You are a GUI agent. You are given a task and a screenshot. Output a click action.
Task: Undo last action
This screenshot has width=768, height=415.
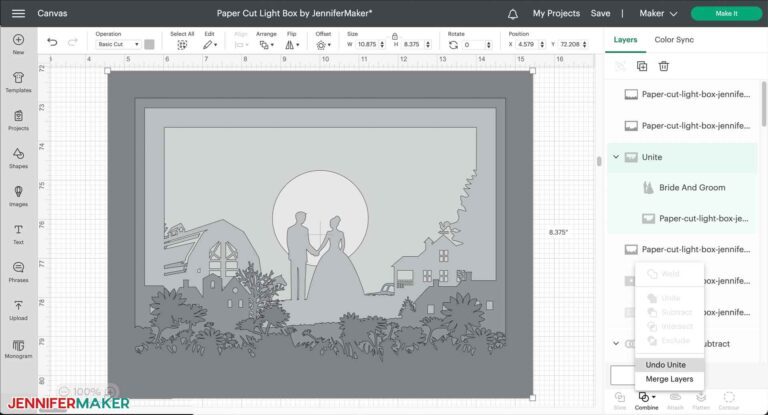coord(52,42)
